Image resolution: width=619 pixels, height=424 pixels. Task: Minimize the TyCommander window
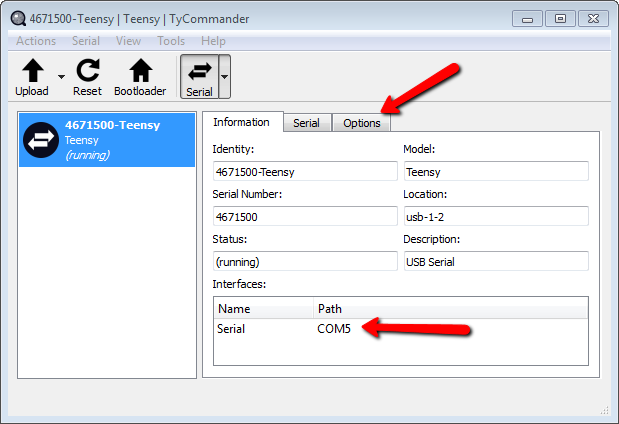[x=527, y=19]
